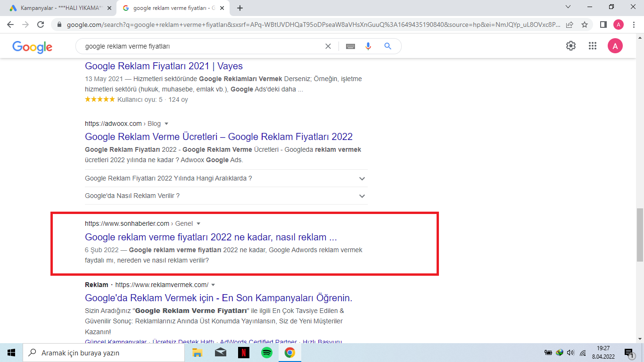Open the Mail app on the taskbar

point(220,353)
